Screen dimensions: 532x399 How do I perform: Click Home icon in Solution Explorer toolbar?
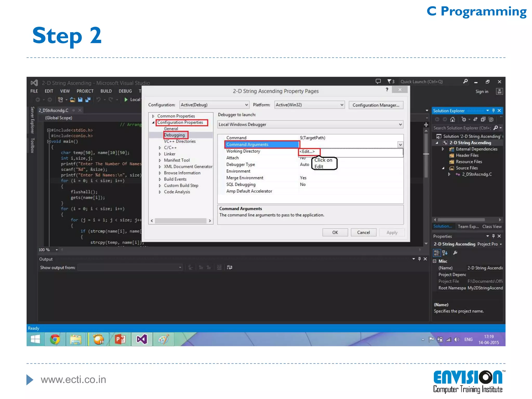(453, 119)
